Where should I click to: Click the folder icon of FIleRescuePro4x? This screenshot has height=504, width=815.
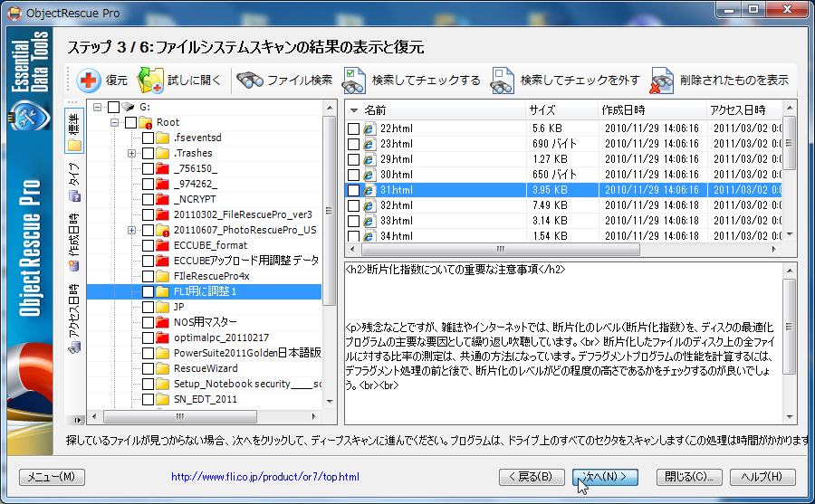(x=163, y=276)
